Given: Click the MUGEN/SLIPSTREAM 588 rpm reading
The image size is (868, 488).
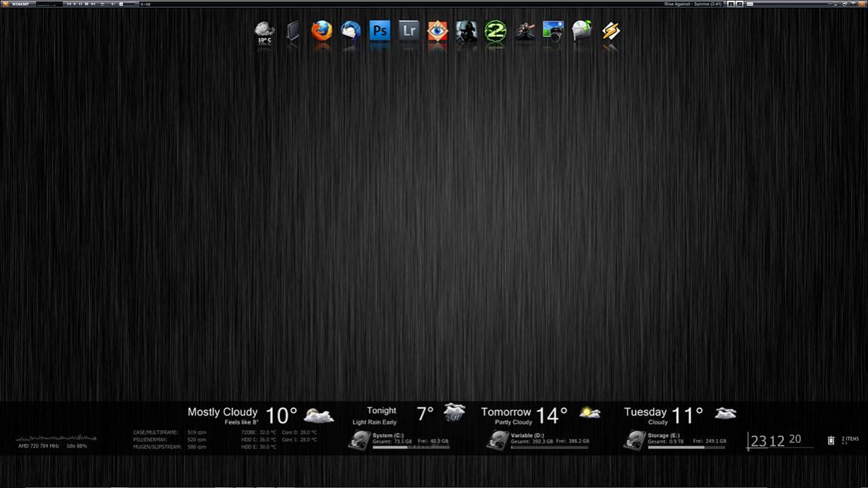Looking at the screenshot, I should [170, 447].
